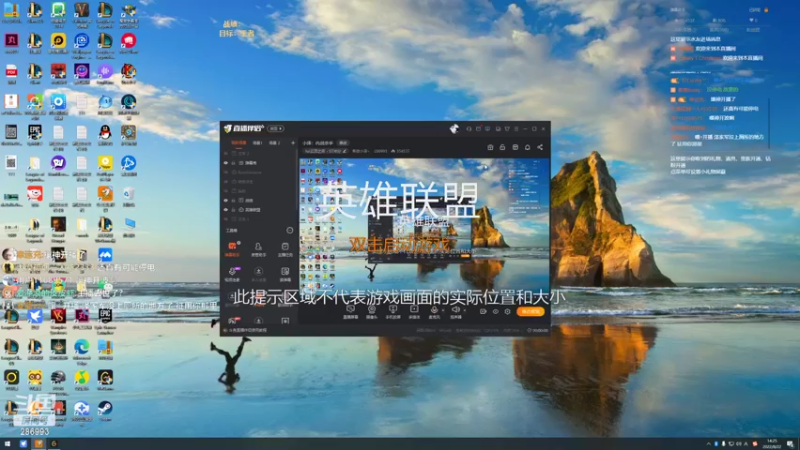Open the Epic Games Launcher desktop shortcut
Screen dimensions: 800x450
click(105, 319)
